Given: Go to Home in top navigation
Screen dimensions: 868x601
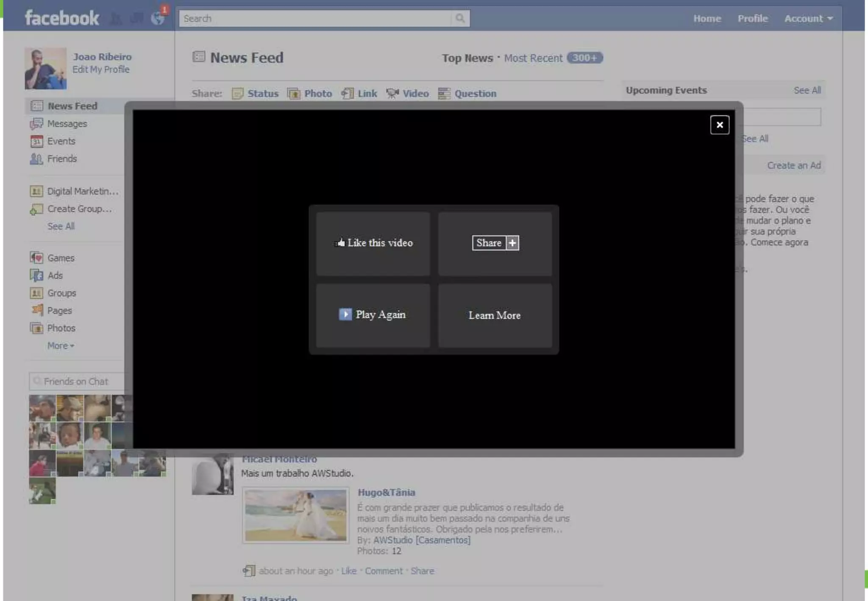Looking at the screenshot, I should point(707,19).
